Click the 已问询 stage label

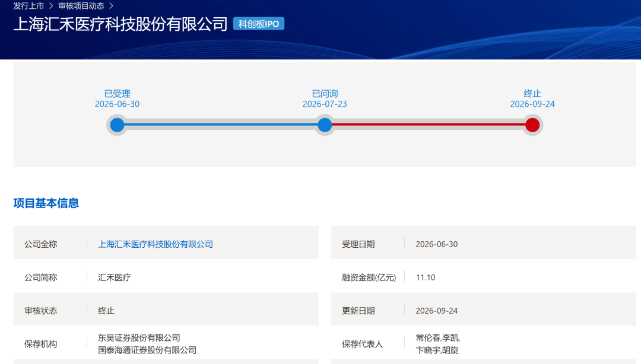tap(325, 94)
